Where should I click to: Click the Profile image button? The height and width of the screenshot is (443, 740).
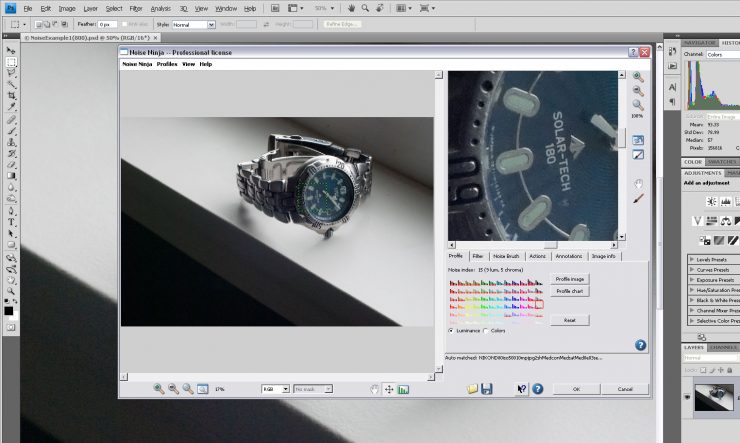[570, 279]
